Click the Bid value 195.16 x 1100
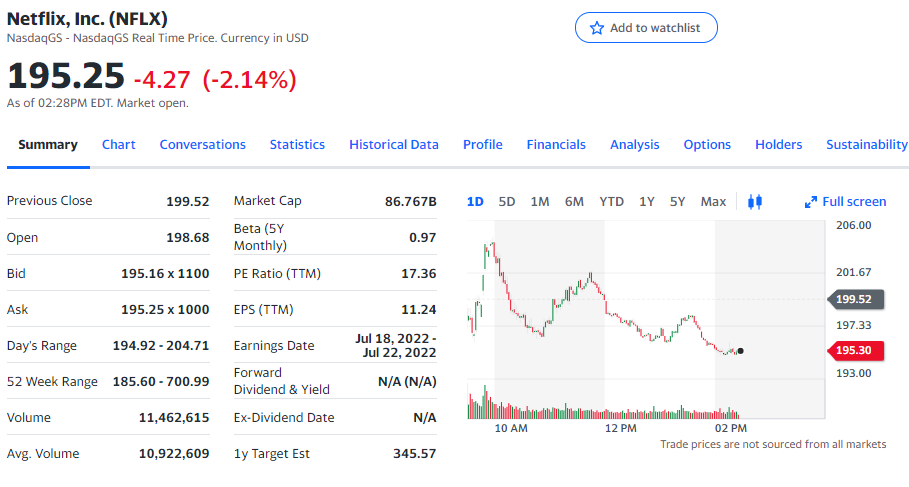This screenshot has width=909, height=487. (165, 273)
